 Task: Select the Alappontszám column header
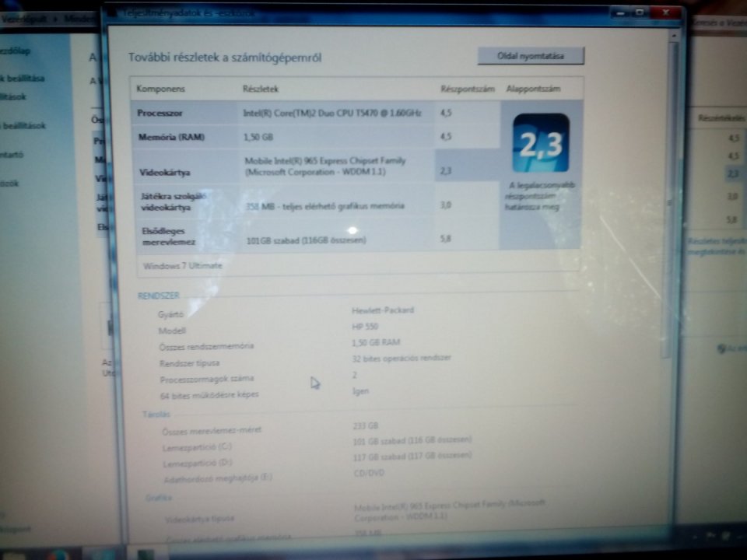[533, 89]
